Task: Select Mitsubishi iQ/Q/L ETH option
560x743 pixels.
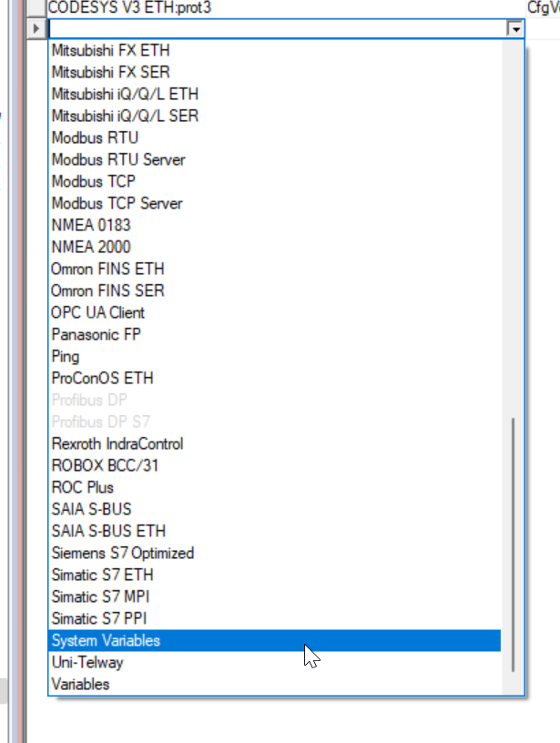Action: tap(275, 94)
